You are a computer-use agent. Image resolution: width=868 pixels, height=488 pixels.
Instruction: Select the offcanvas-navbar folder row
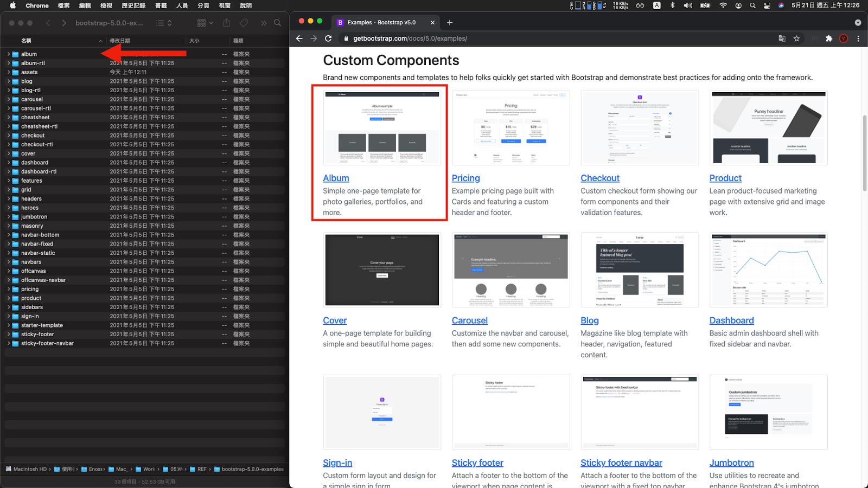(x=144, y=280)
